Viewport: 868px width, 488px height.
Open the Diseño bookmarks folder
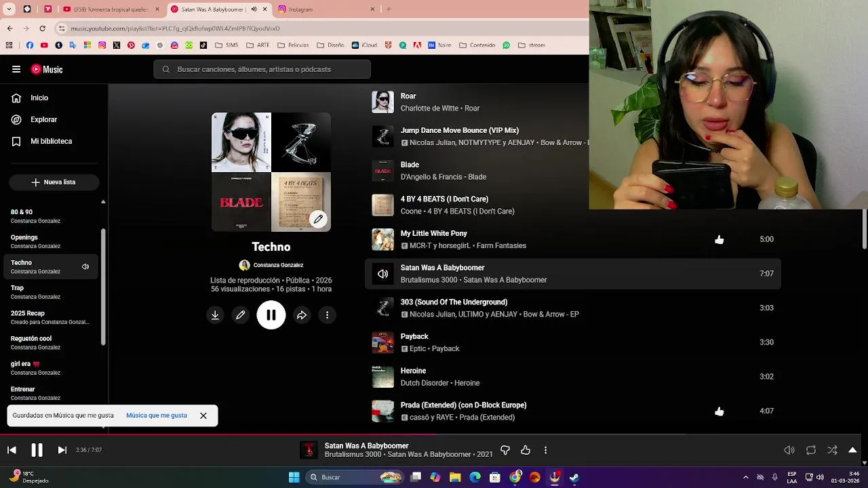coord(331,45)
